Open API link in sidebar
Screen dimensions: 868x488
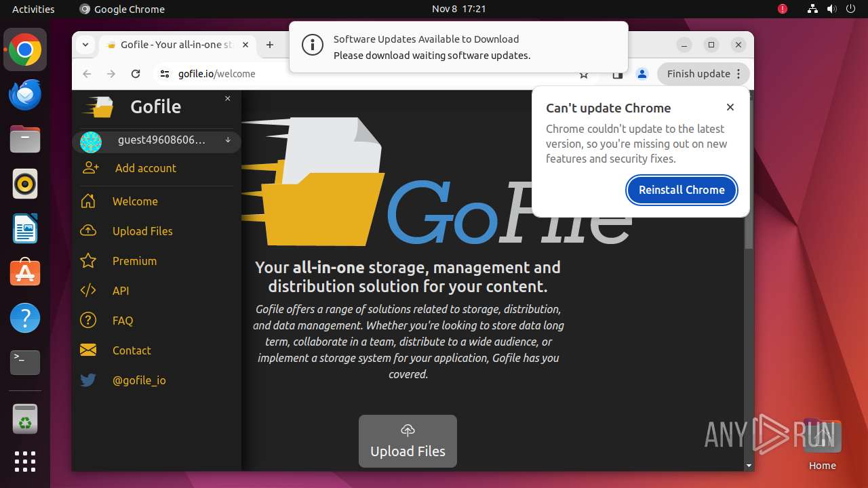pos(121,291)
